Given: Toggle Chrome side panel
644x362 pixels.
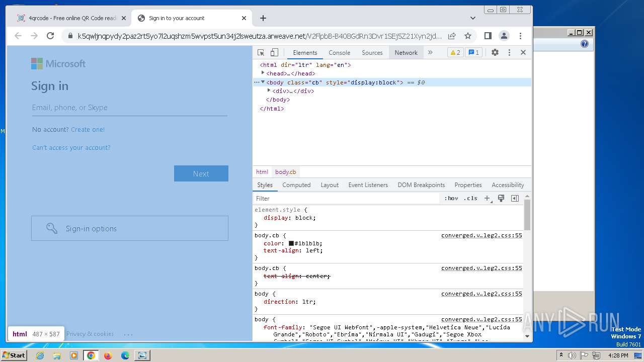Looking at the screenshot, I should click(488, 36).
